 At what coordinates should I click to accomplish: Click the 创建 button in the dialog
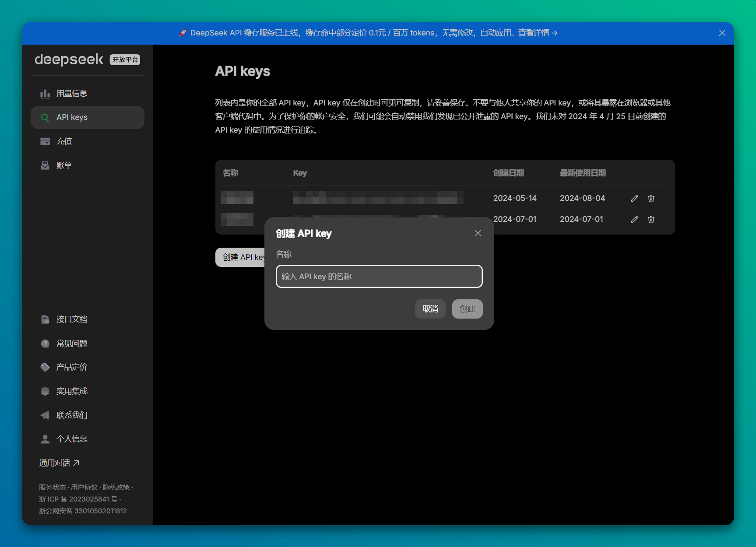[467, 309]
